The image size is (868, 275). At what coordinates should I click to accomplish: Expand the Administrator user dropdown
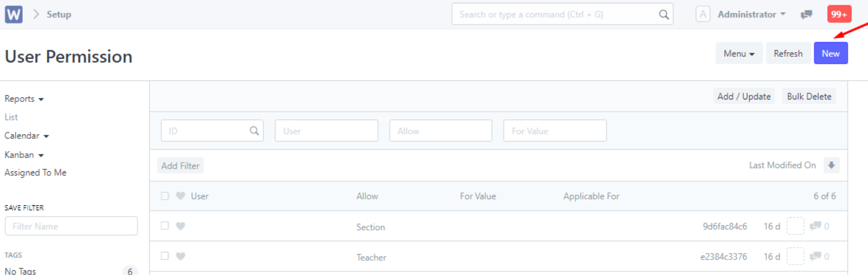click(x=752, y=14)
